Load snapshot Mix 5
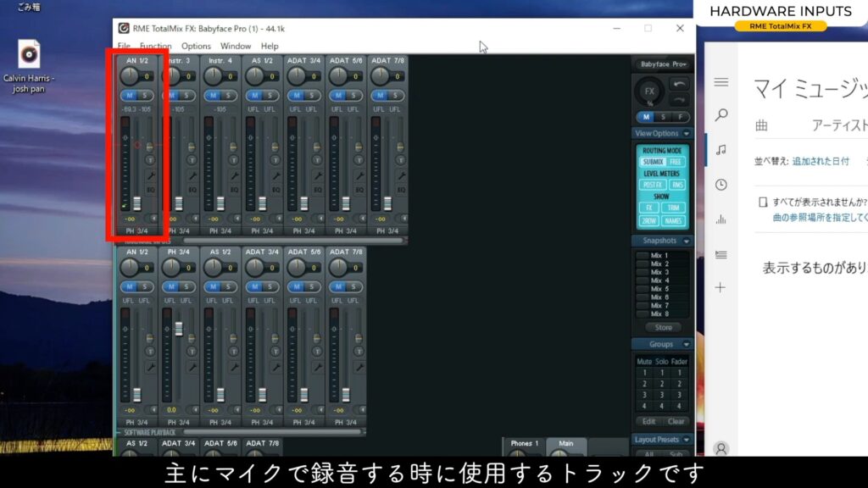Screen dimensions: 868x488 tap(659, 289)
